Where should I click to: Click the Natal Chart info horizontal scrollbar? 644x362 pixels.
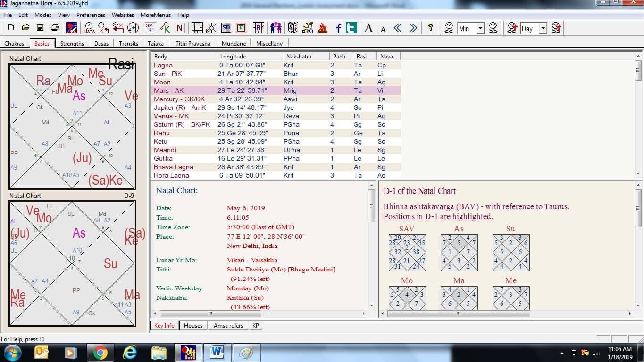pyautogui.click(x=259, y=313)
